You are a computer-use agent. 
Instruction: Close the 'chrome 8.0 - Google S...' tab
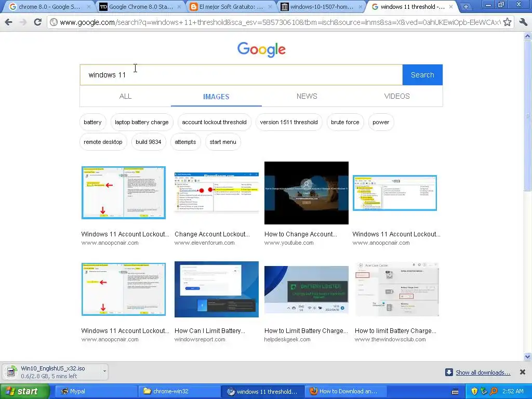click(x=88, y=7)
